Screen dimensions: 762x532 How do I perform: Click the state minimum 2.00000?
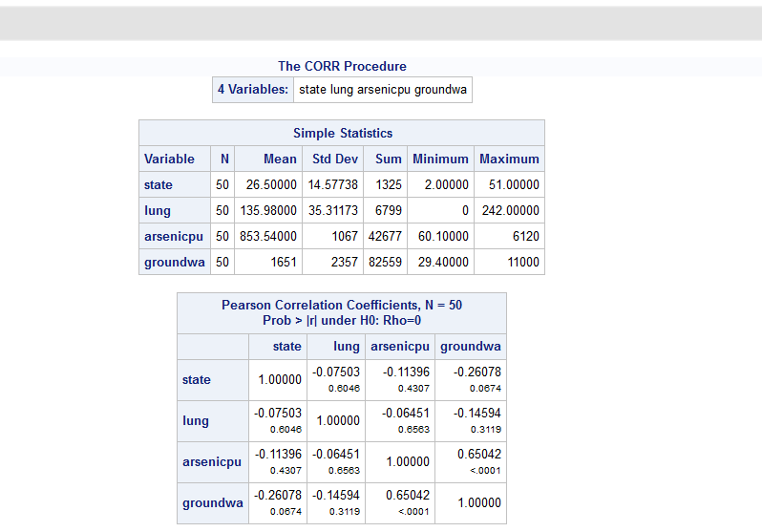447,184
